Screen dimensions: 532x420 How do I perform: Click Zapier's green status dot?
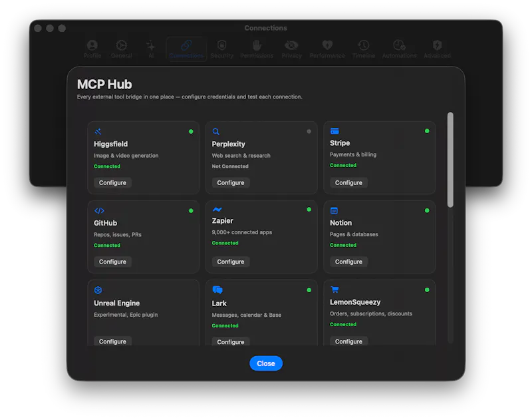coord(309,210)
